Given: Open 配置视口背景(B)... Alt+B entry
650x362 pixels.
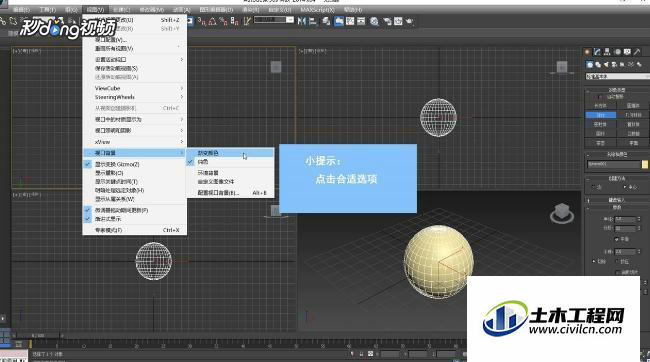Looking at the screenshot, I should click(x=230, y=193).
